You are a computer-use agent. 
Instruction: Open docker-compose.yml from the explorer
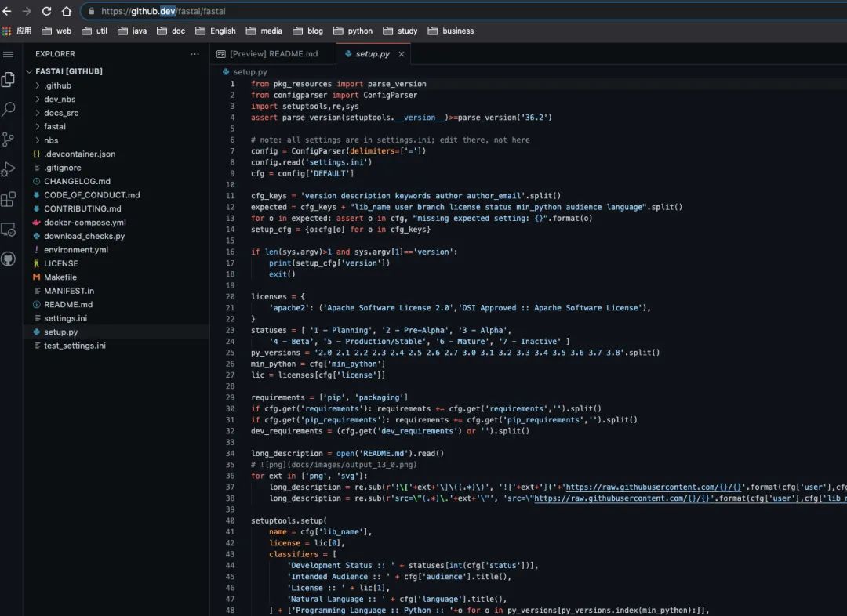coord(85,223)
